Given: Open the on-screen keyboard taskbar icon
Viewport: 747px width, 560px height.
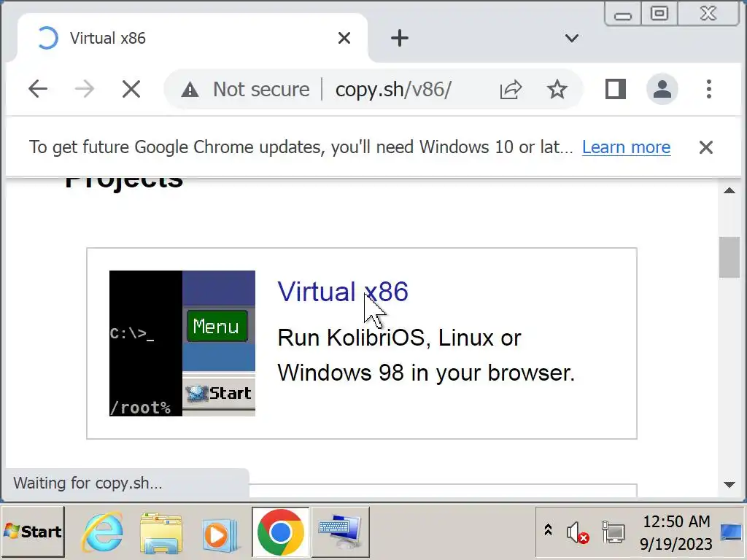Looking at the screenshot, I should [341, 532].
